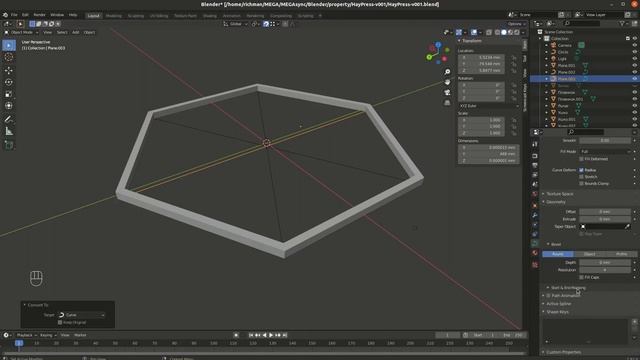Open the Modifiers wrench tab icon
This screenshot has height=360, width=640.
click(x=535, y=215)
